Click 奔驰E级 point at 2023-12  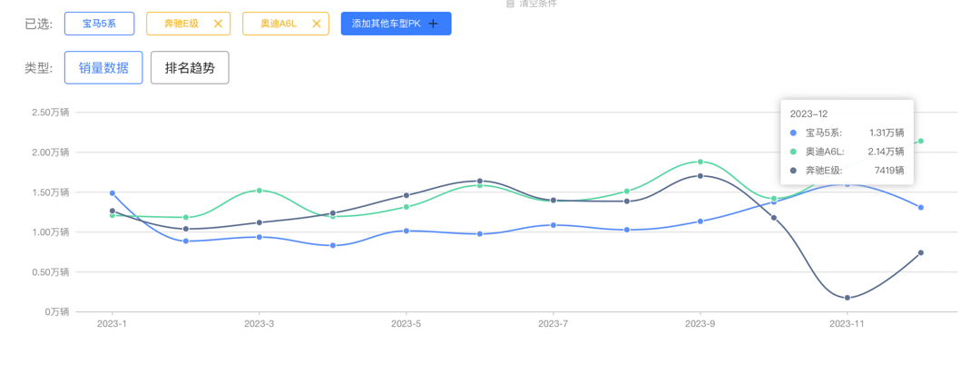click(921, 252)
